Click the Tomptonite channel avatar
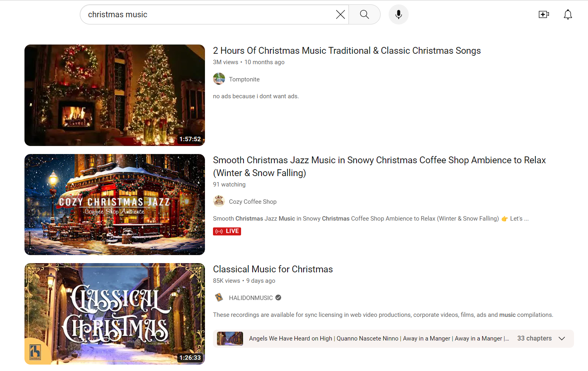Image resolution: width=588 pixels, height=371 pixels. pos(219,79)
